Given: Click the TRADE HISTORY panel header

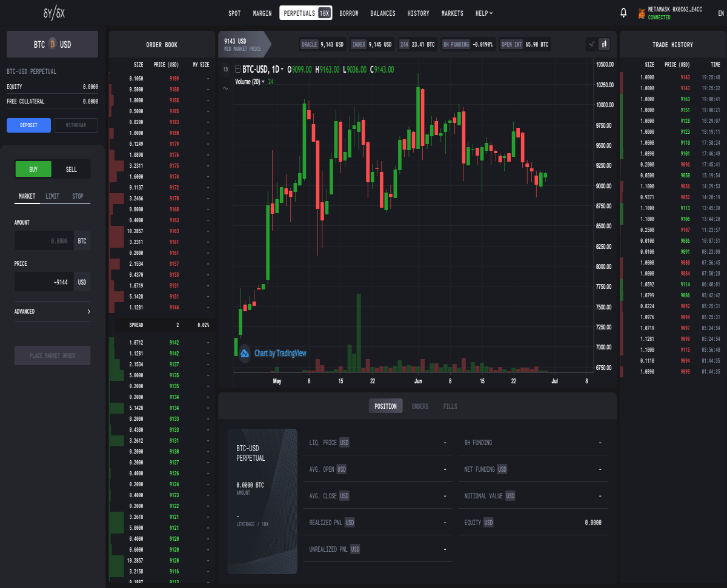Looking at the screenshot, I should pyautogui.click(x=672, y=45).
